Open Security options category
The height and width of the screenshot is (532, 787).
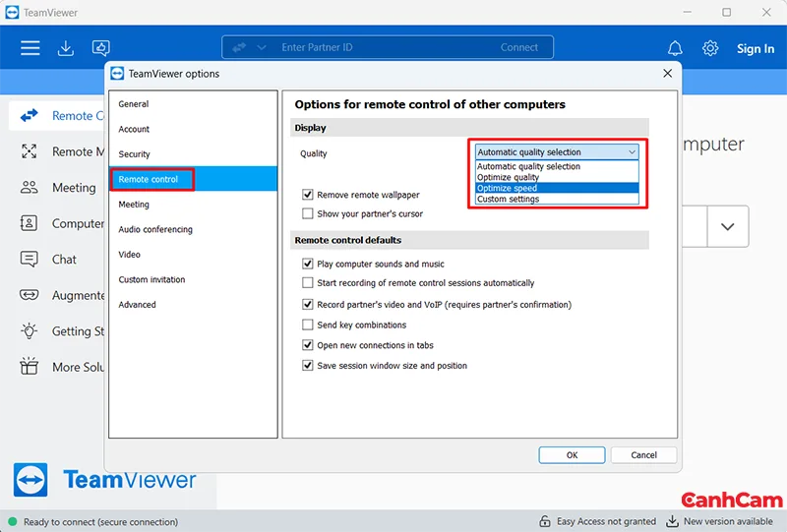(x=193, y=154)
